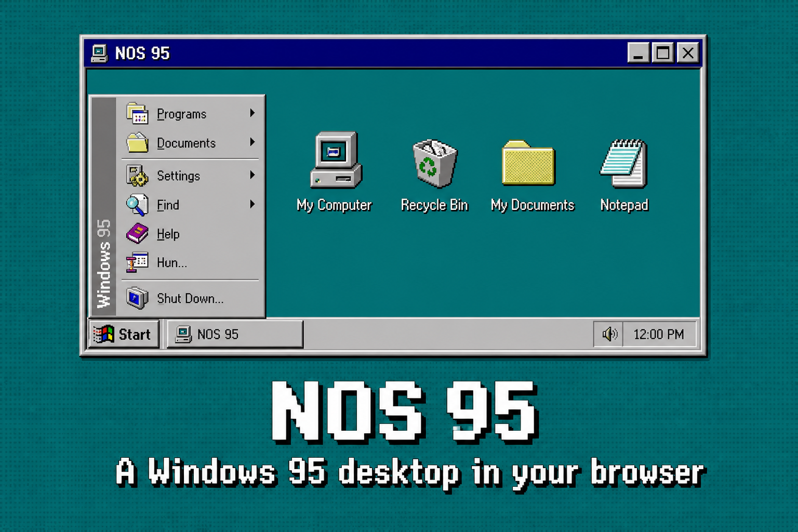798x532 pixels.
Task: Click the speaker volume icon in tray
Action: click(609, 334)
